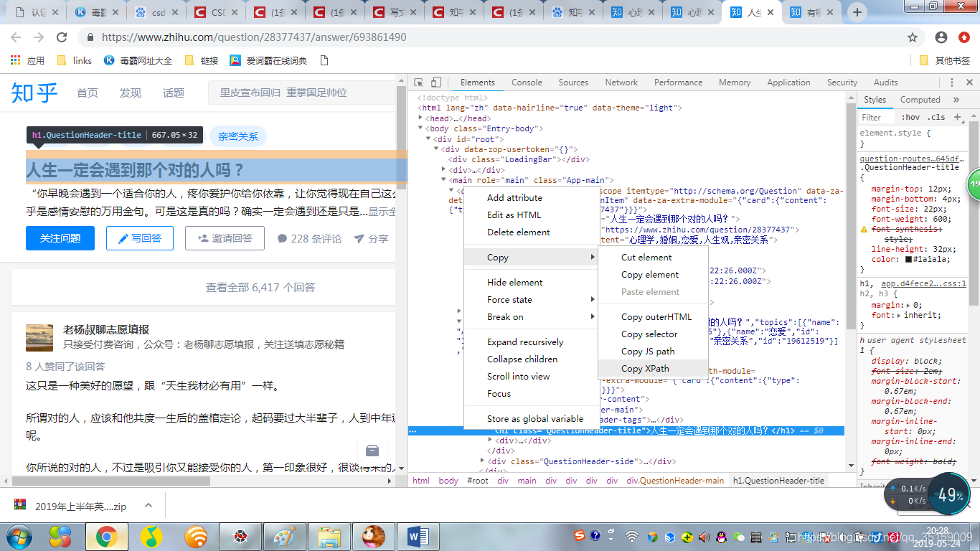980x551 pixels.
Task: Toggle .cls element classes panel
Action: point(936,117)
